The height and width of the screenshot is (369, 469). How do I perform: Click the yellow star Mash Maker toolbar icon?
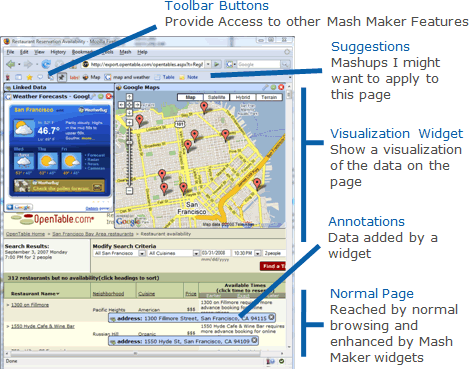(29, 77)
